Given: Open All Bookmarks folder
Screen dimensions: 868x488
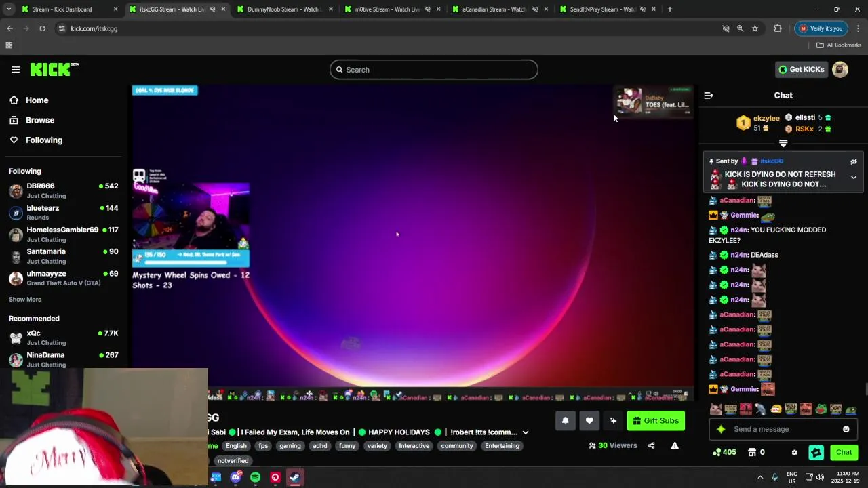Looking at the screenshot, I should point(839,45).
